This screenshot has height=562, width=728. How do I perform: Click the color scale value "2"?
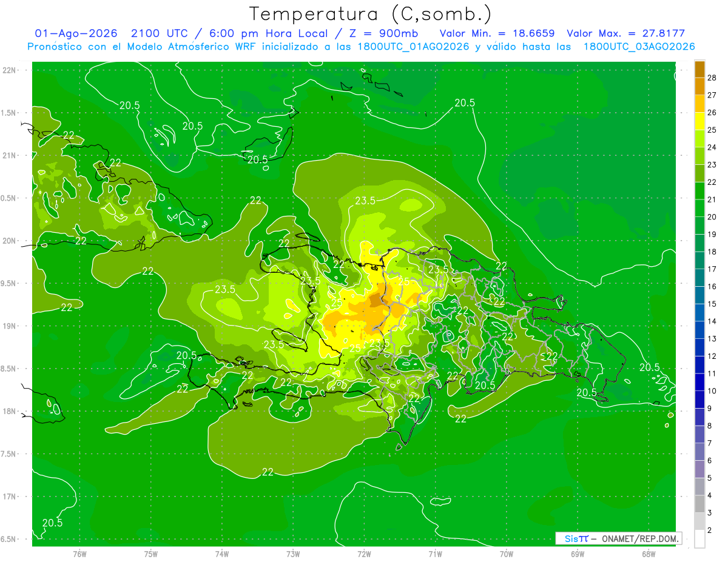pyautogui.click(x=710, y=530)
